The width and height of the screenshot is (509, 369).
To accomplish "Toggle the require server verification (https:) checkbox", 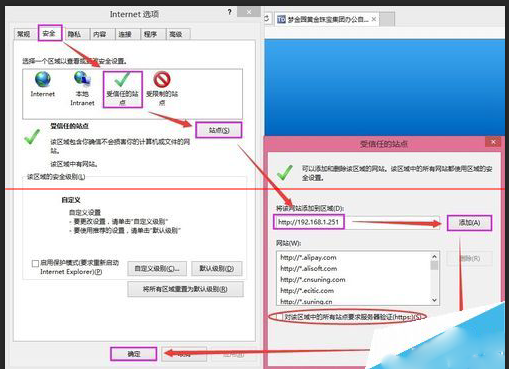I will pyautogui.click(x=279, y=316).
